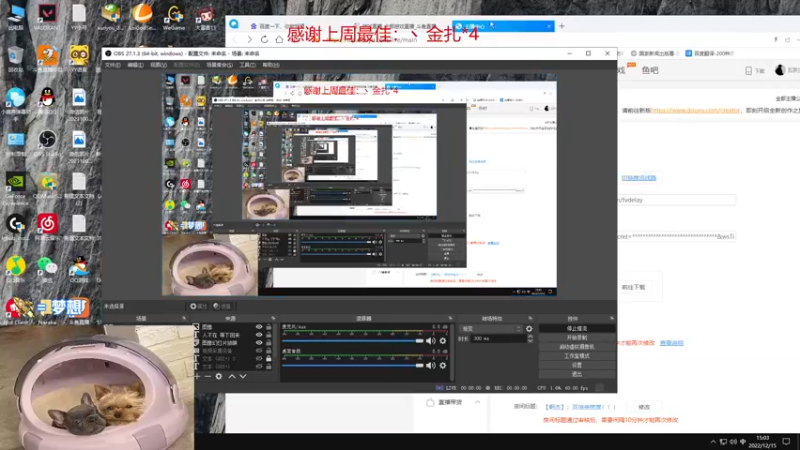The width and height of the screenshot is (800, 450).
Task: Open 渐变 scene transition dropdown
Action: point(491,329)
